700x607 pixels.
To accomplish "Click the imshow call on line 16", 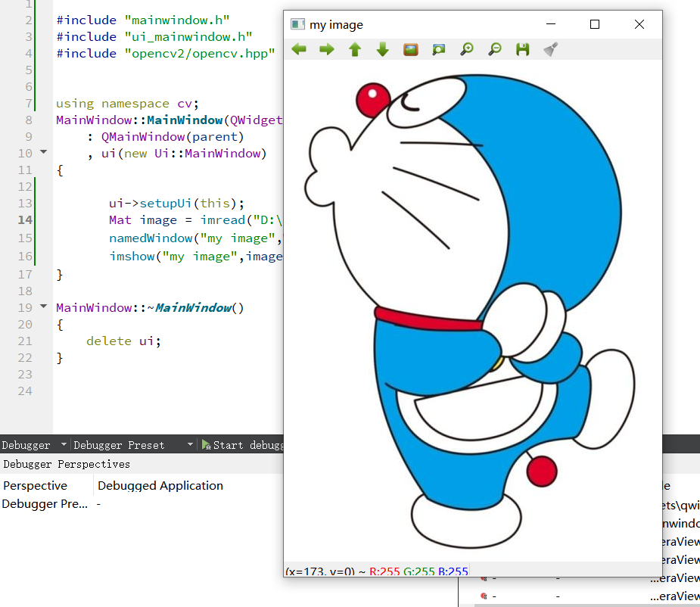I will [x=132, y=257].
